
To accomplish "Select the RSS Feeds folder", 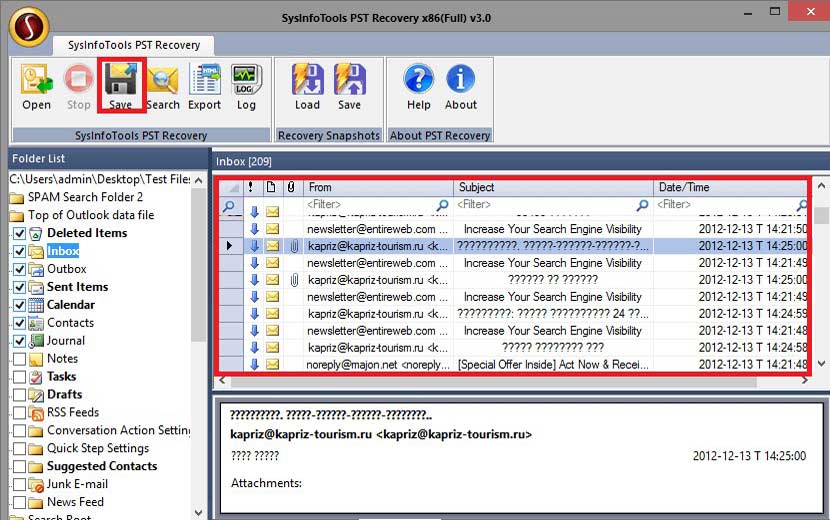I will [73, 413].
